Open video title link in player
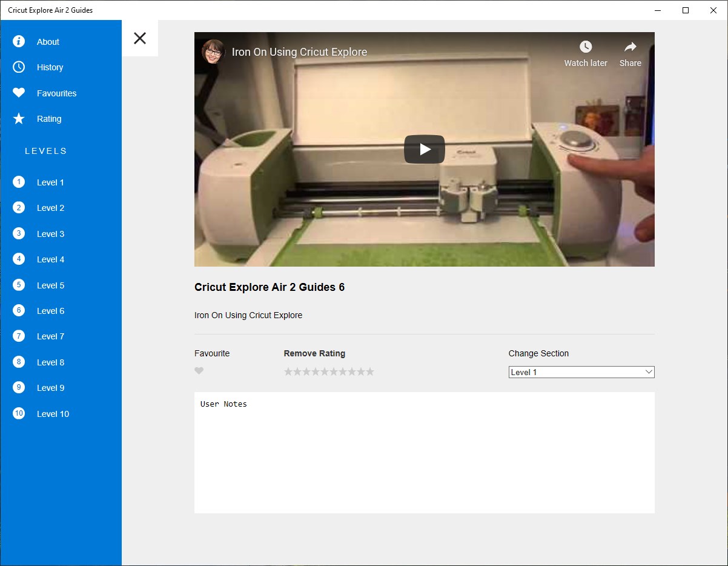Viewport: 728px width, 566px height. point(299,52)
